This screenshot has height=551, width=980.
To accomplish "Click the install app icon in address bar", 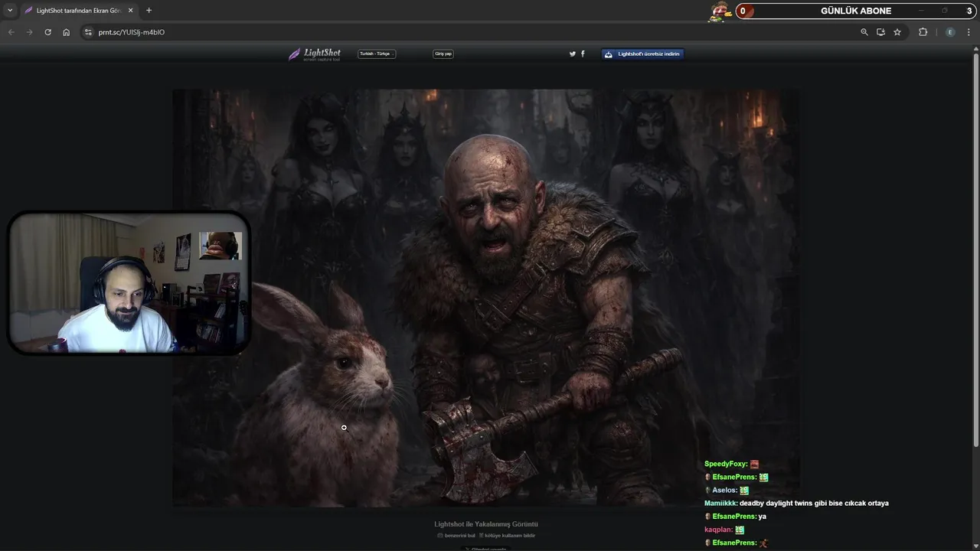I will pyautogui.click(x=880, y=32).
